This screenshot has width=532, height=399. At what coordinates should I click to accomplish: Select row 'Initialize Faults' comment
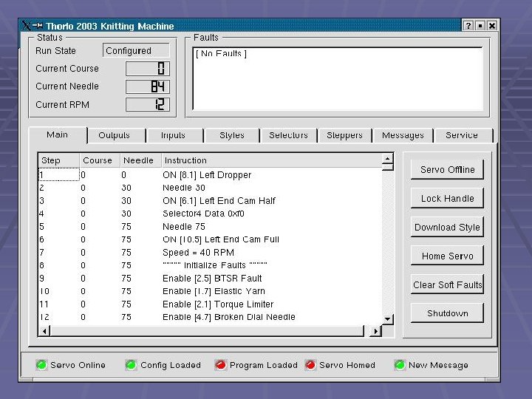210,265
